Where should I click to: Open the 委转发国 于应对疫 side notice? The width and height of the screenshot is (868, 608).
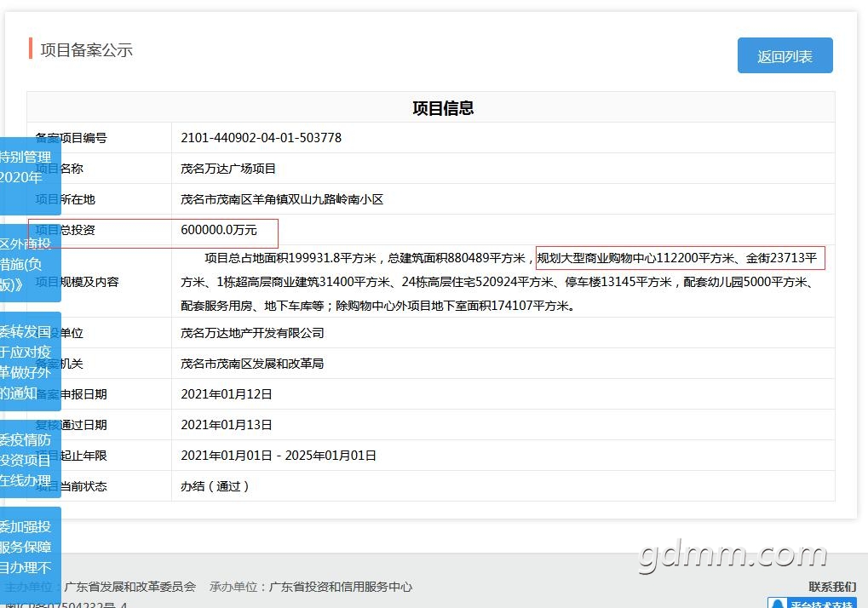pyautogui.click(x=31, y=361)
